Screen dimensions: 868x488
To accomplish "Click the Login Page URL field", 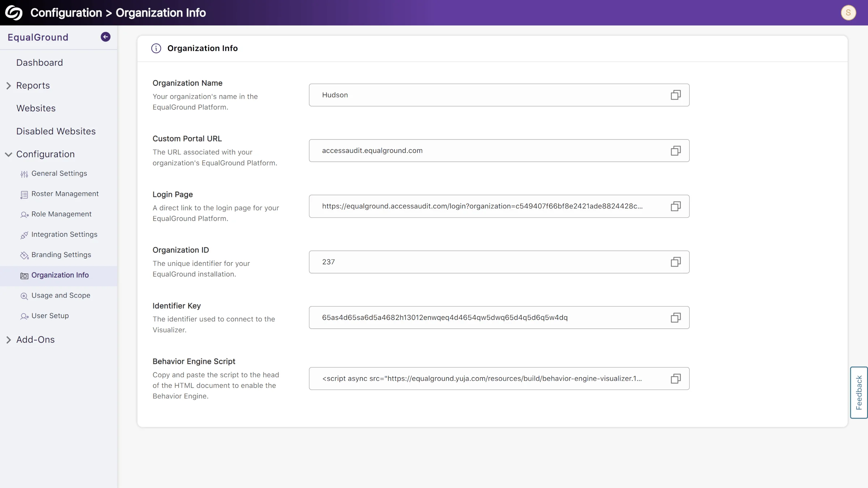I will pyautogui.click(x=499, y=206).
